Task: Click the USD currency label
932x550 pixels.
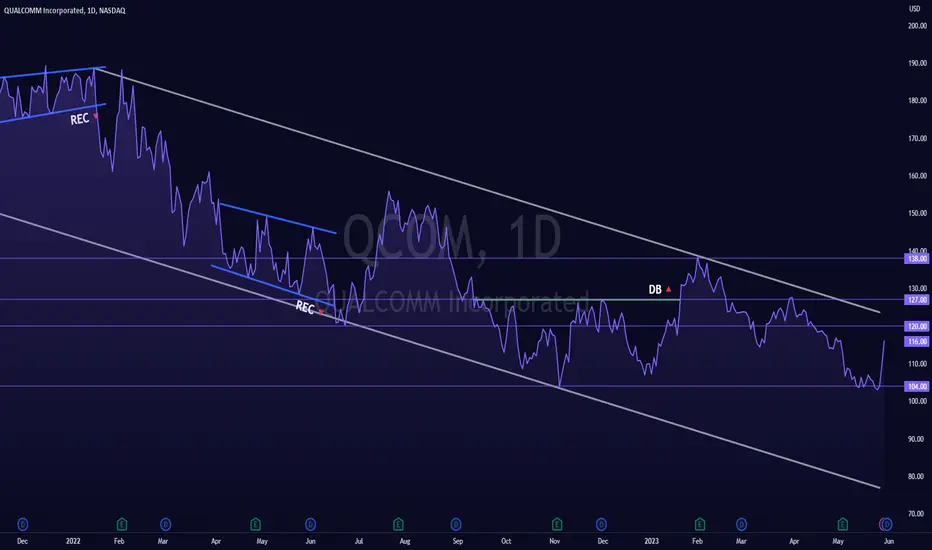Action: point(914,9)
